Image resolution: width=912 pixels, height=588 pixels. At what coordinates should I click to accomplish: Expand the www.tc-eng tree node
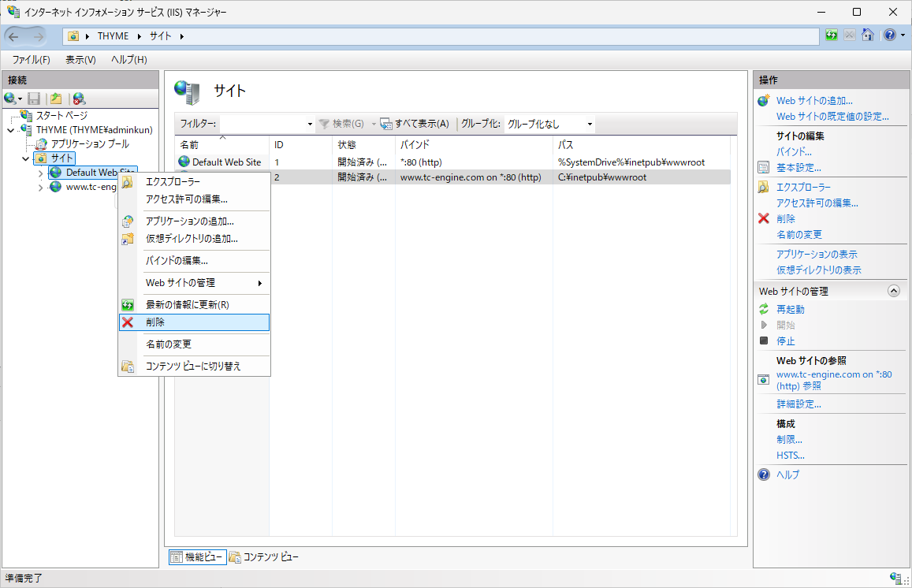[x=40, y=188]
